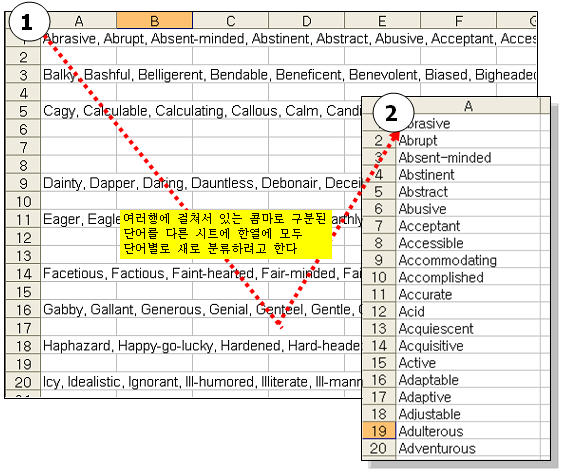Viewport: 563px width, 472px height.
Task: Select column F header in first sheet
Action: [459, 20]
